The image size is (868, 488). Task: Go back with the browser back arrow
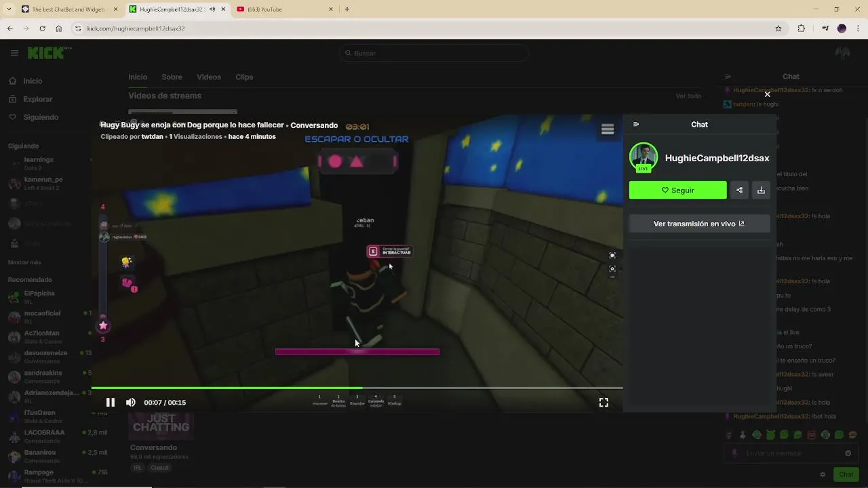(x=10, y=28)
